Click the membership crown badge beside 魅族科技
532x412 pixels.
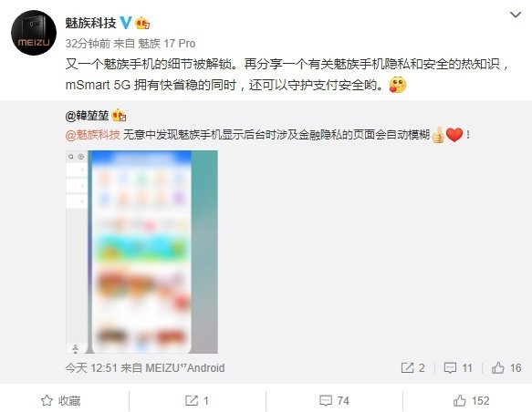pyautogui.click(x=142, y=23)
